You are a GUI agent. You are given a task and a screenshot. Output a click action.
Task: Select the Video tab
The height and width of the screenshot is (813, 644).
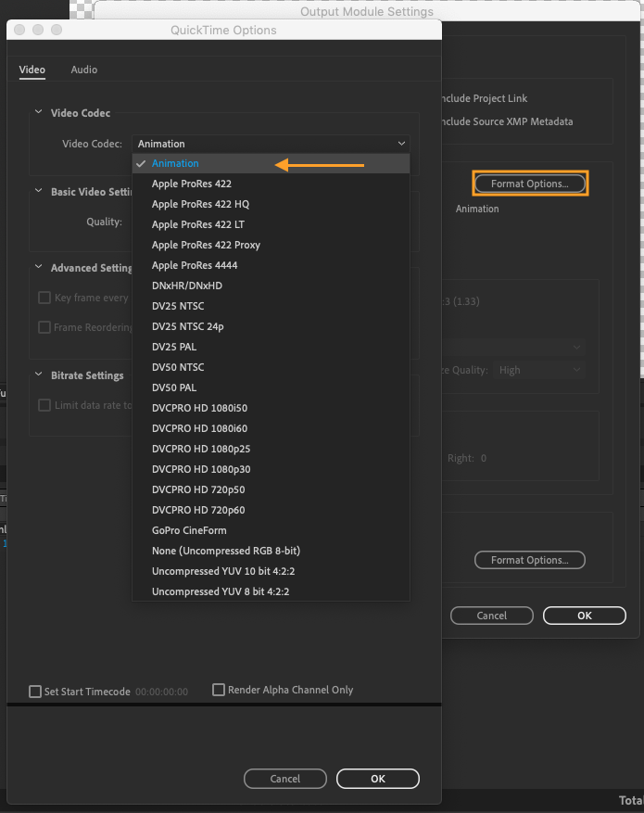(32, 70)
